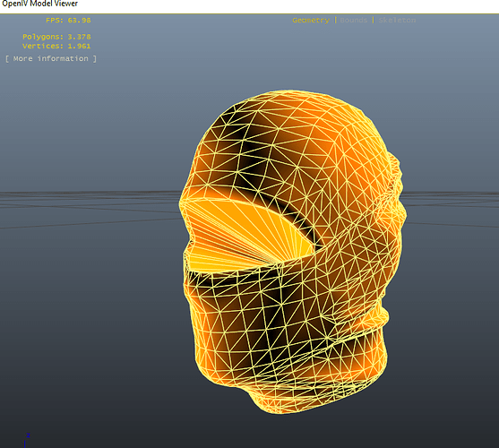Click the OpenIV Model Viewer title
This screenshot has height=448, width=499.
pyautogui.click(x=39, y=4)
